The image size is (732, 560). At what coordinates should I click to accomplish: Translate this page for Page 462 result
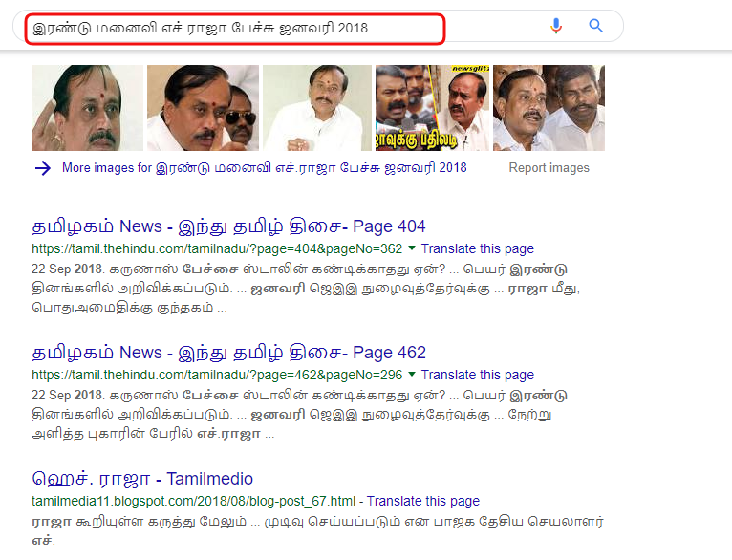[478, 375]
